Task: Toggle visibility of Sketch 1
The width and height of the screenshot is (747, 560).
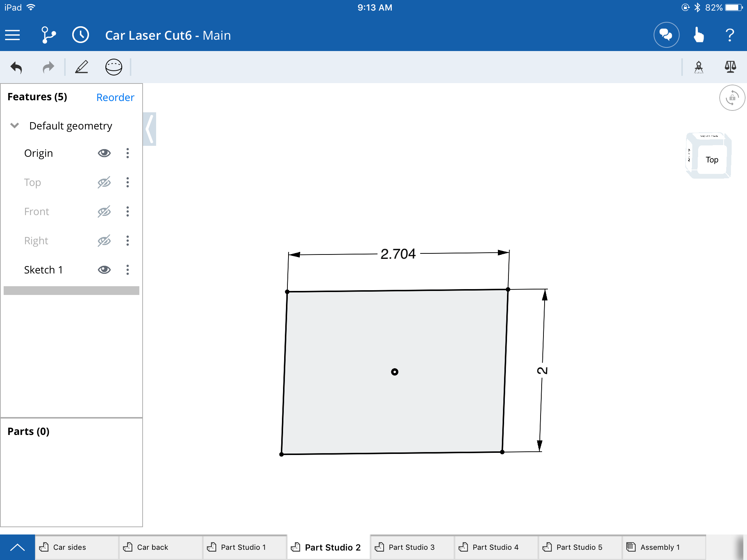Action: coord(104,270)
